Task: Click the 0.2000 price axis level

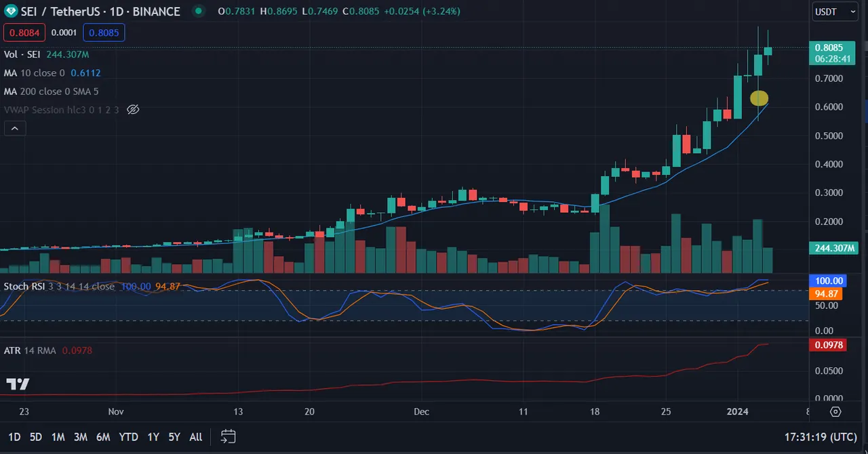Action: coord(829,222)
